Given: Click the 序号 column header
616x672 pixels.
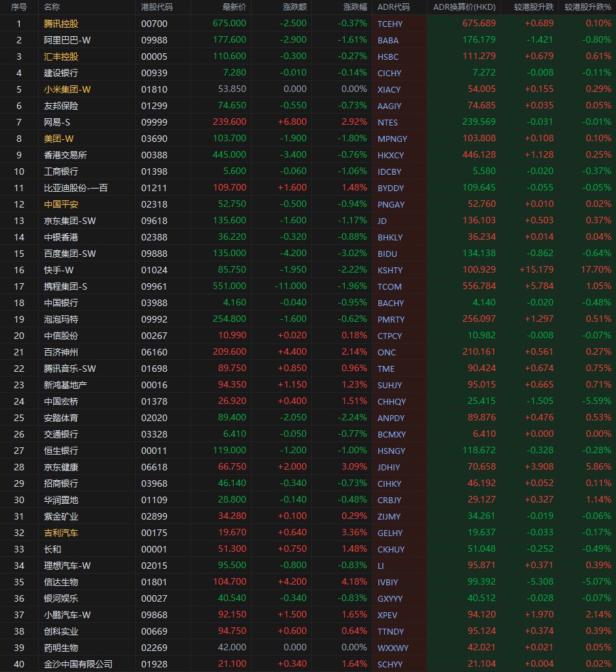Looking at the screenshot, I should point(19,7).
